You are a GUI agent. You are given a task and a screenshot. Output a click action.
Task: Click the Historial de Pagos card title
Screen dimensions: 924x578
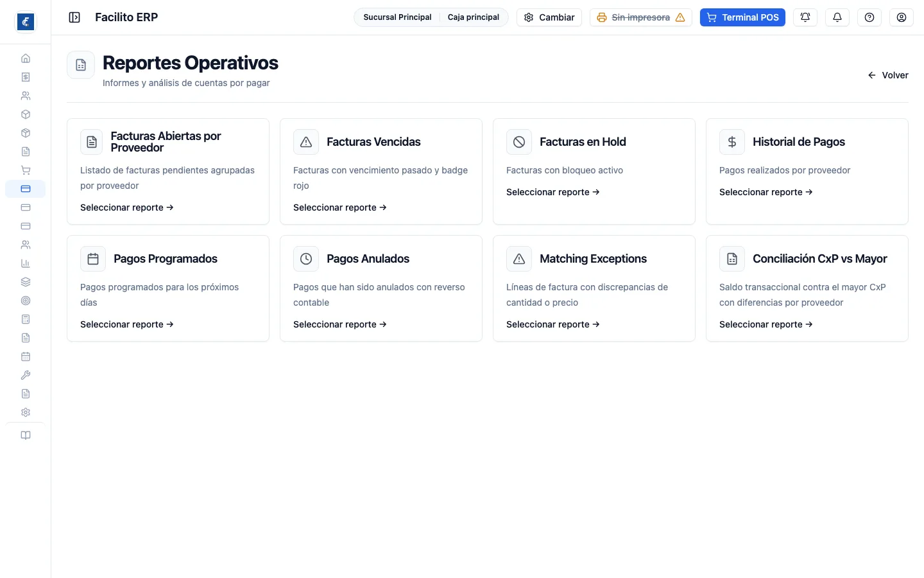click(799, 142)
